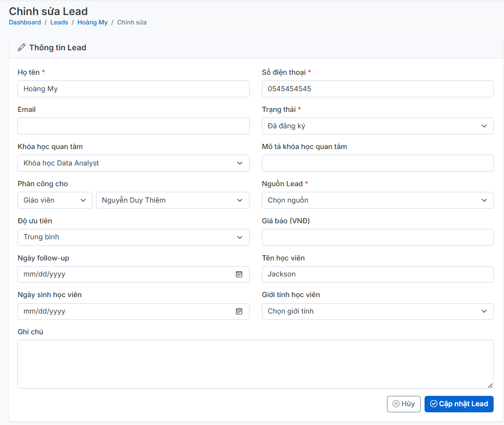Open the Giáo viên role dropdown
504x425 pixels.
pyautogui.click(x=55, y=200)
